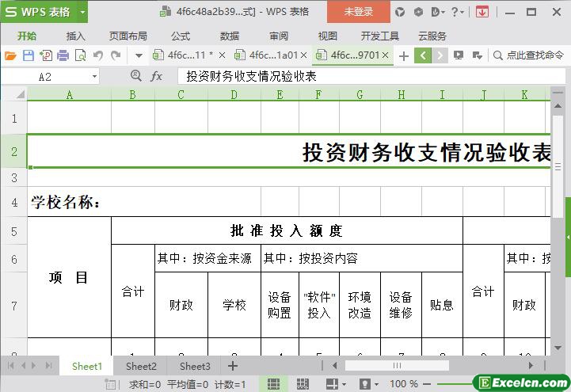Expand the WPS 表格 application menu arrow
Image resolution: width=571 pixels, height=392 pixels.
point(82,12)
